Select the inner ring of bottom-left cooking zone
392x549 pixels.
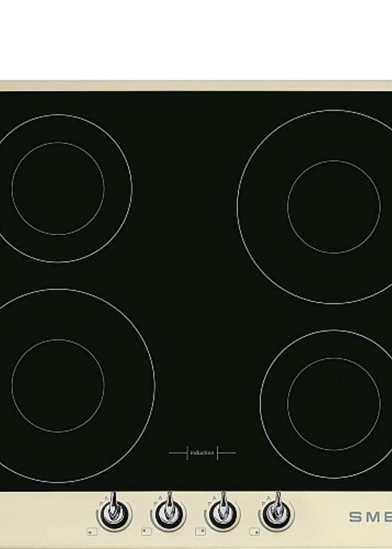(x=58, y=386)
